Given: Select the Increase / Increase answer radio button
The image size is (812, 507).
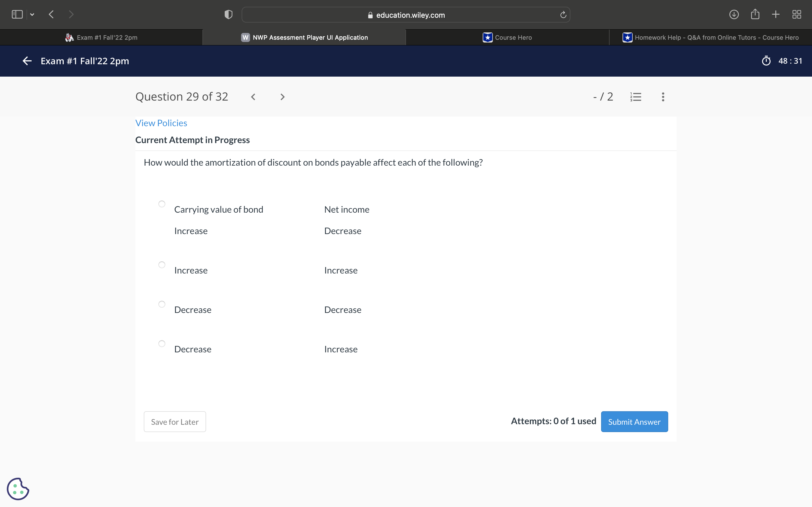Looking at the screenshot, I should [x=162, y=265].
